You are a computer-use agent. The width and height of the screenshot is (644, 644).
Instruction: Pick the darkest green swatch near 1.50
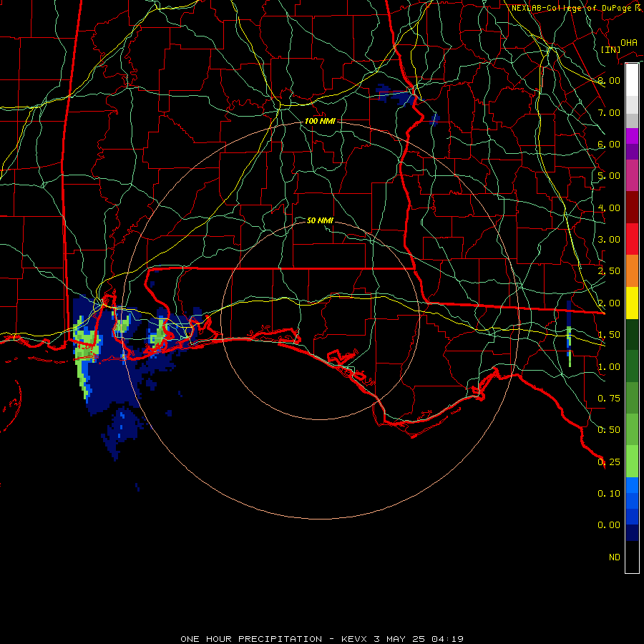pos(632,334)
